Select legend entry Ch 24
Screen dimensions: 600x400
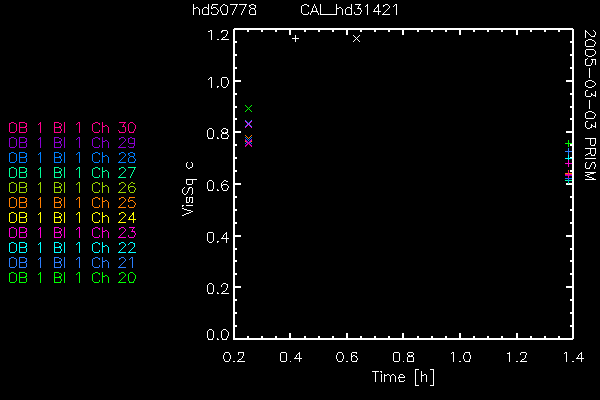(x=72, y=218)
